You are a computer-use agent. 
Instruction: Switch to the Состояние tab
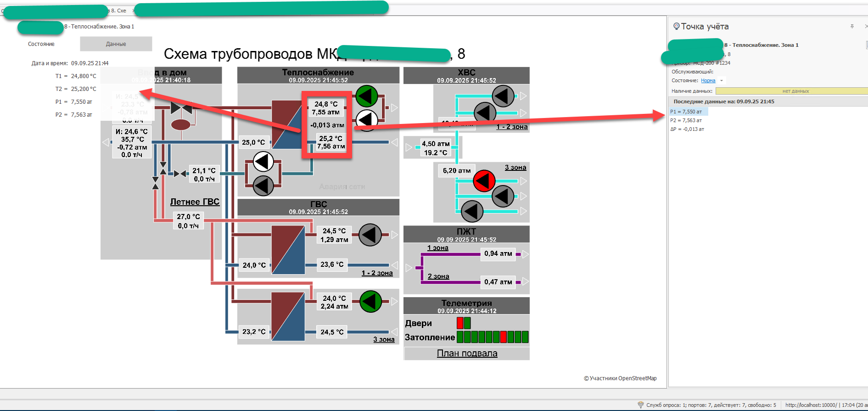[x=41, y=44]
